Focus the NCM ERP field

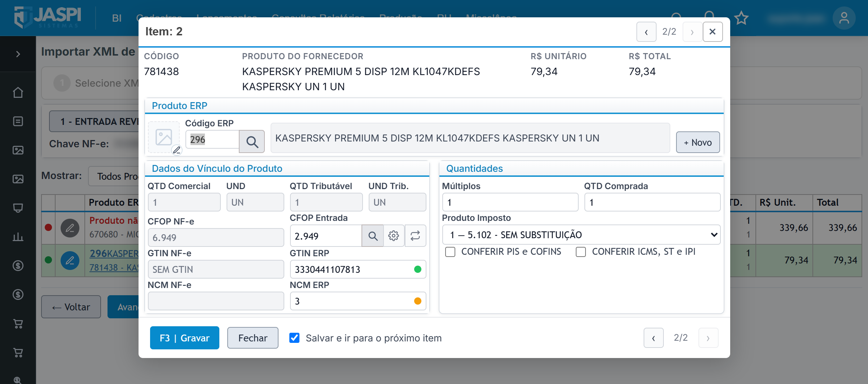pos(358,301)
